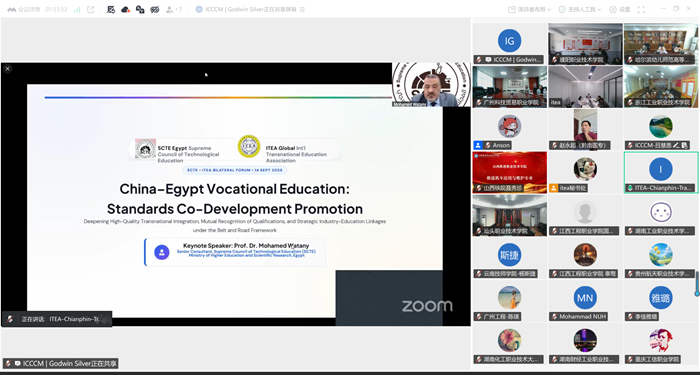Screen dimensions: 700x375
Task: Click the crossed-out eye icon in top bar
Action: 155,9
